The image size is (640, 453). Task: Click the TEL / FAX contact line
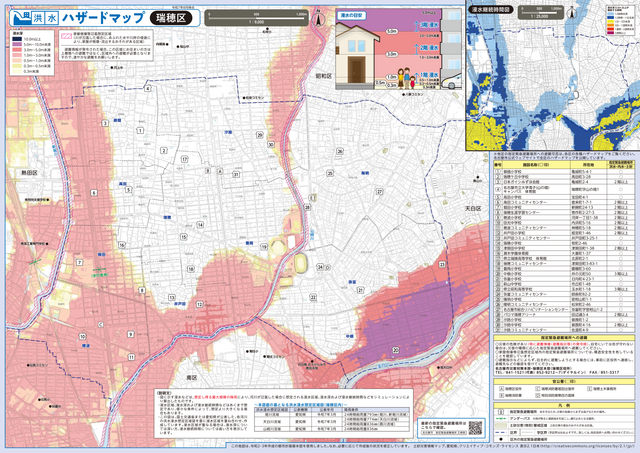557,373
